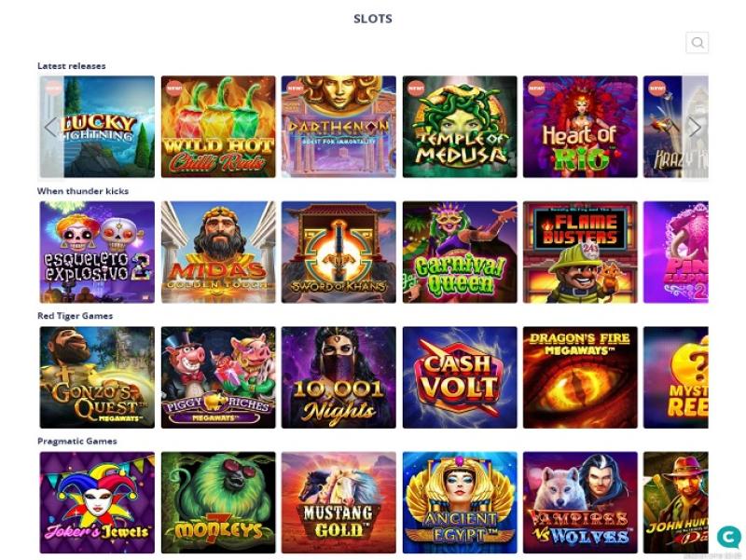Launch Dragon's Fire Megaways
The height and width of the screenshot is (560, 746).
(580, 377)
